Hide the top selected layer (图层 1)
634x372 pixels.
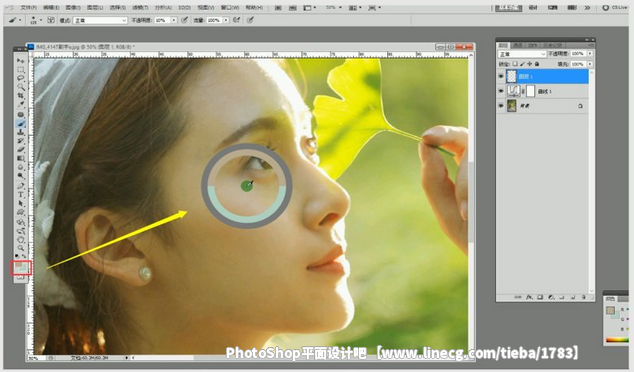(501, 76)
